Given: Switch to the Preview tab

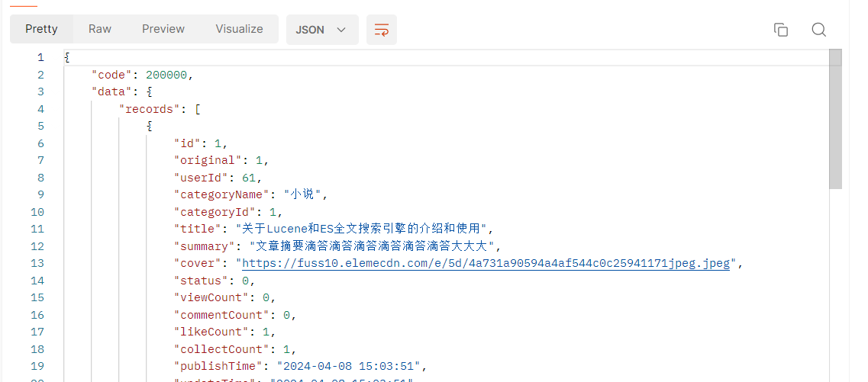Looking at the screenshot, I should pos(163,29).
